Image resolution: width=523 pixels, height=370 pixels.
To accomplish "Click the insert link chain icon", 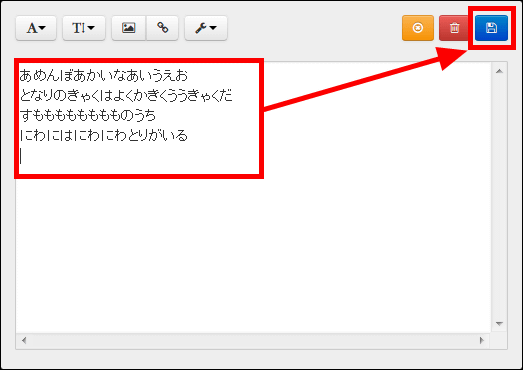I will [x=162, y=28].
